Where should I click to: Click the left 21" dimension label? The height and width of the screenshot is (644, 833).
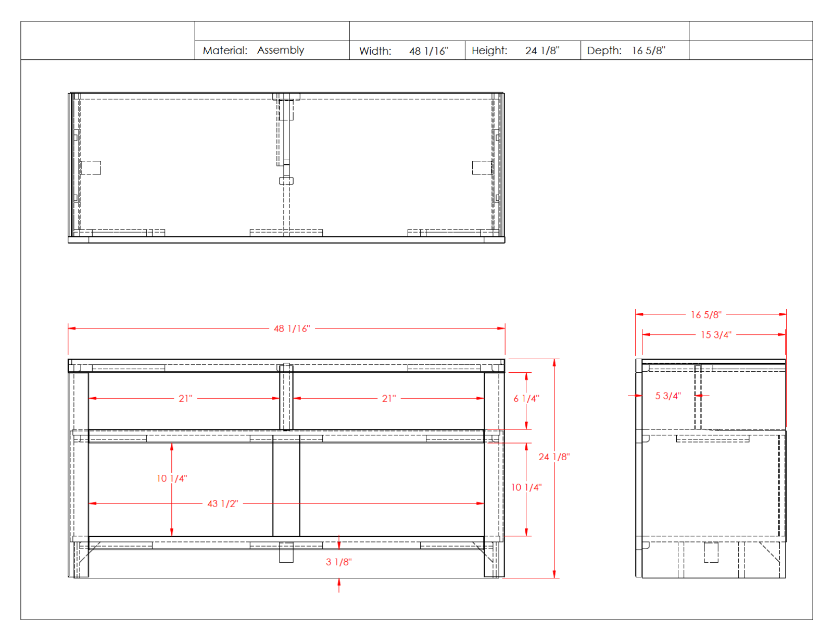[185, 398]
